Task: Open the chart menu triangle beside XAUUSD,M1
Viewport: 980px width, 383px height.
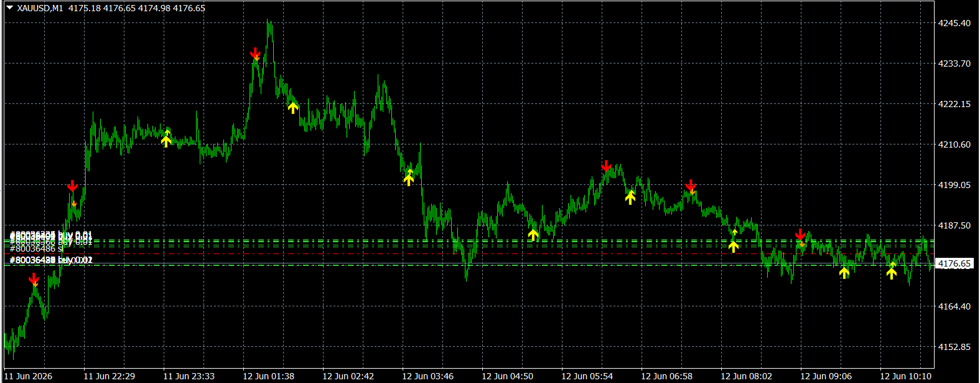Action: pyautogui.click(x=9, y=7)
